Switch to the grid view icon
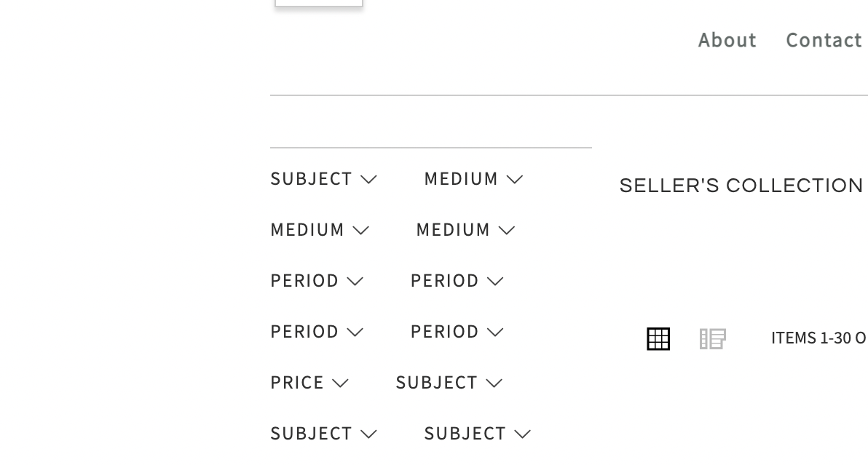868x465 pixels. [x=658, y=339]
